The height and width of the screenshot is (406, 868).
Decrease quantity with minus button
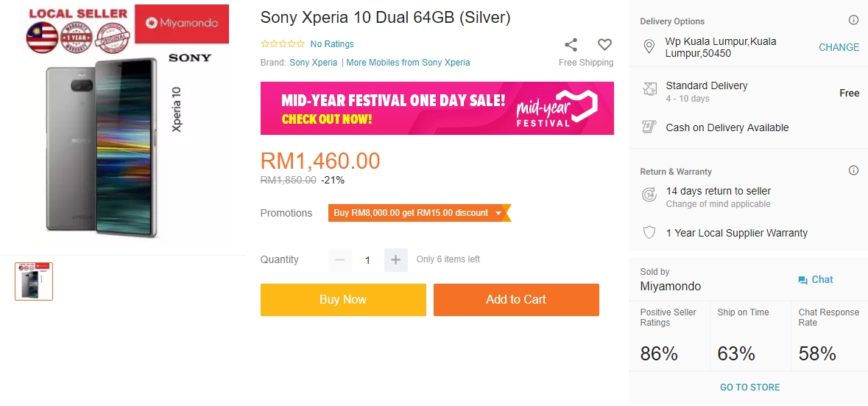point(339,259)
